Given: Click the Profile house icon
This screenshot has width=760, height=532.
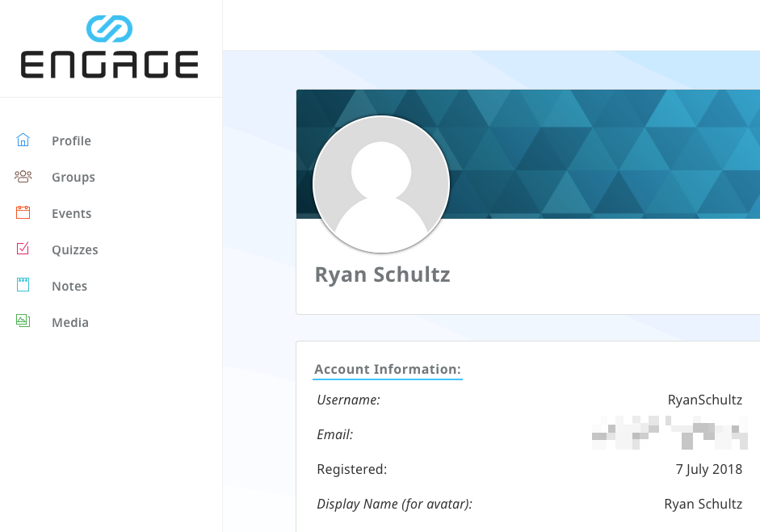Looking at the screenshot, I should [x=23, y=140].
